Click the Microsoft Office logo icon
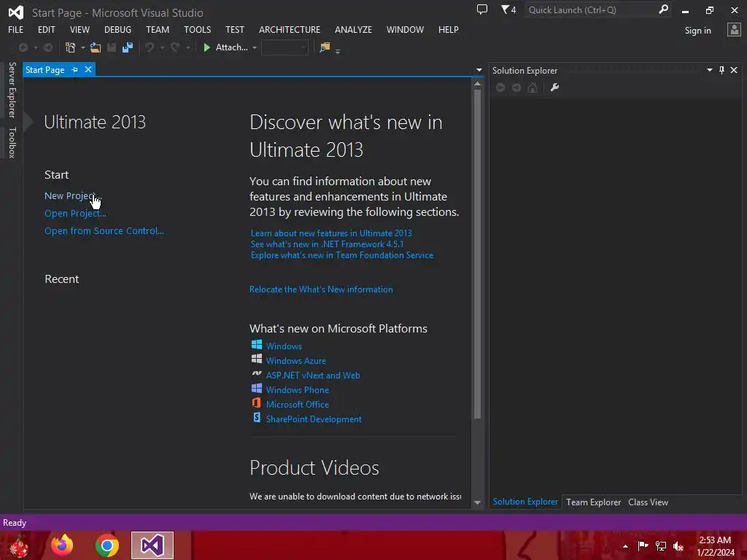747x560 pixels. click(x=256, y=402)
